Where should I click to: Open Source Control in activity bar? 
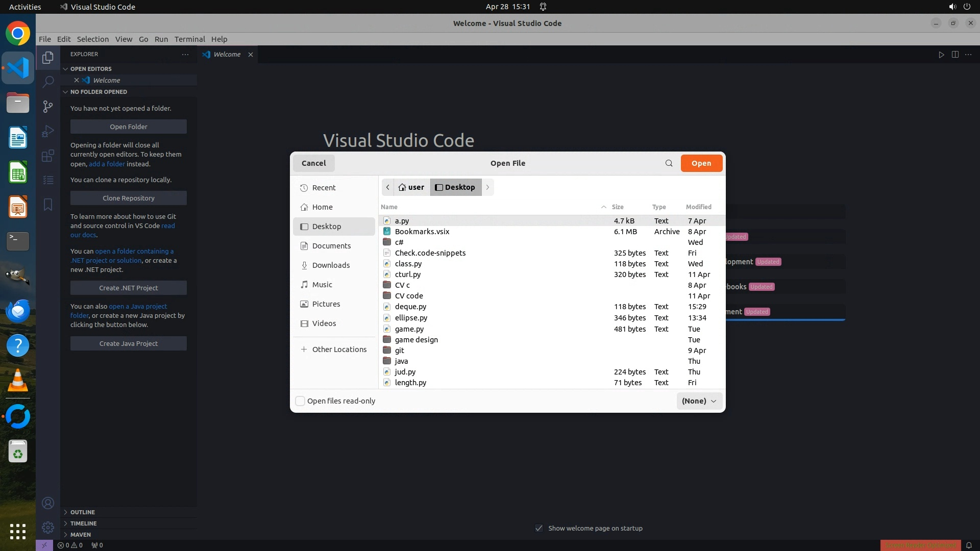(x=47, y=106)
